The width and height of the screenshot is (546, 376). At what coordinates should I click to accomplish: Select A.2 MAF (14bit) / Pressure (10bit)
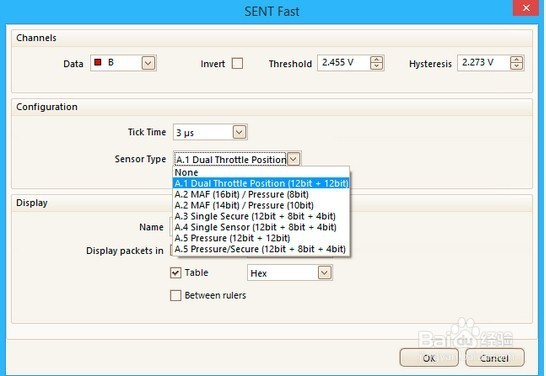[x=261, y=205]
